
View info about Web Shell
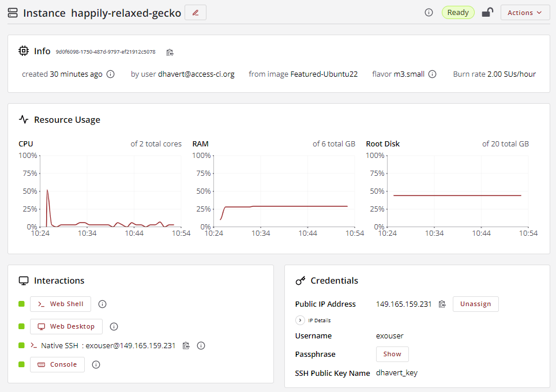(103, 304)
